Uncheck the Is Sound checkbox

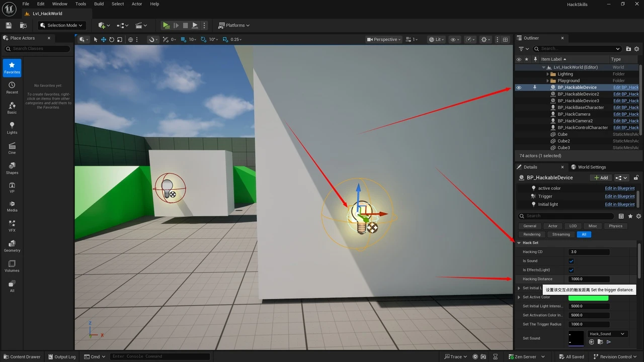pyautogui.click(x=571, y=261)
